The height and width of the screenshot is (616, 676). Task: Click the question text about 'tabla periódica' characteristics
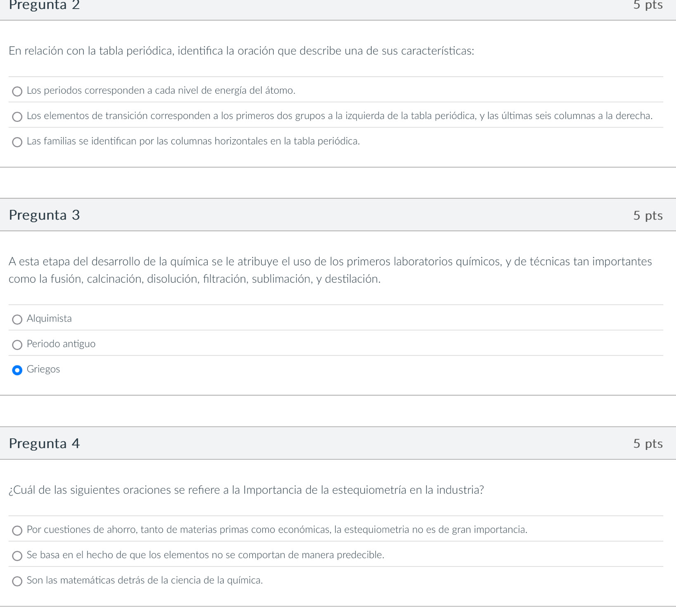241,51
